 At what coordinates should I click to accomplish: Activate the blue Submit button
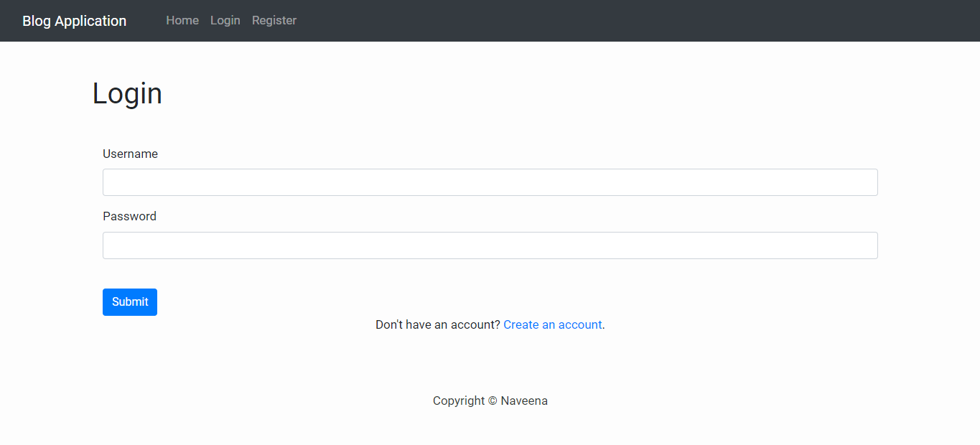coord(129,301)
